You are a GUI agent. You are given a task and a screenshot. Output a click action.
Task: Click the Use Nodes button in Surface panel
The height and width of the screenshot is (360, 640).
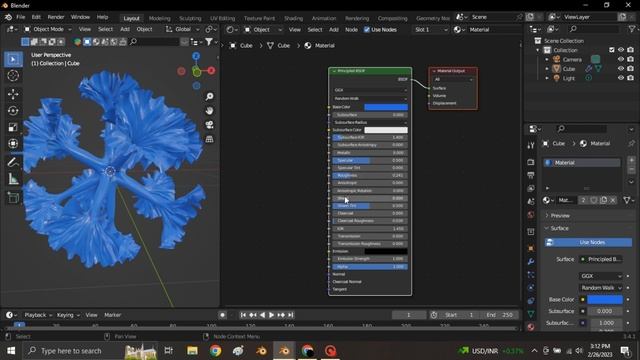pyautogui.click(x=588, y=242)
